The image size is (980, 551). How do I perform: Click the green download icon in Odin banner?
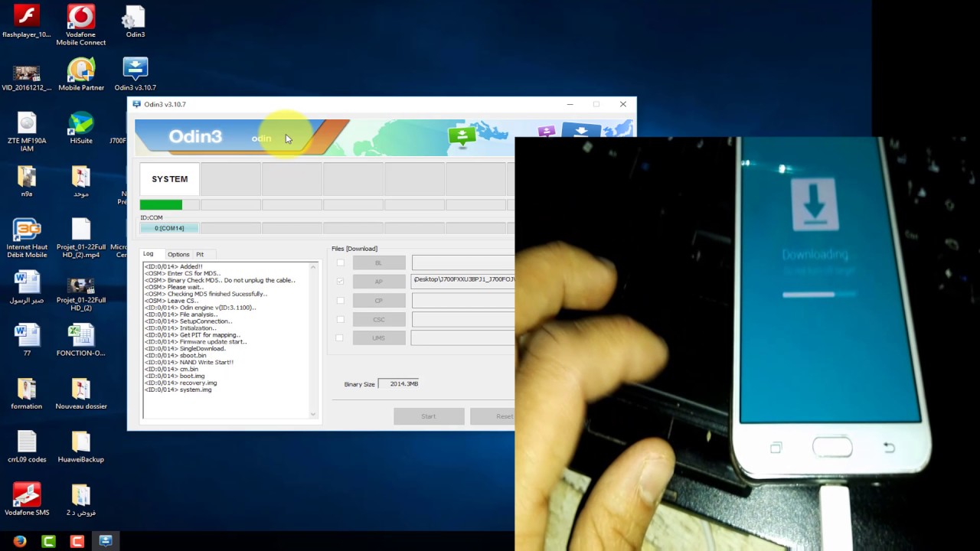click(462, 136)
